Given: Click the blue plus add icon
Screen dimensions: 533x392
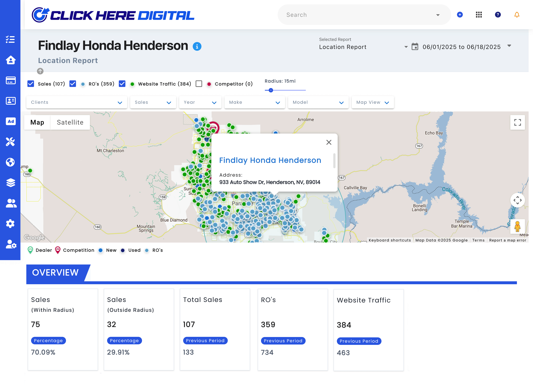Looking at the screenshot, I should pyautogui.click(x=460, y=15).
